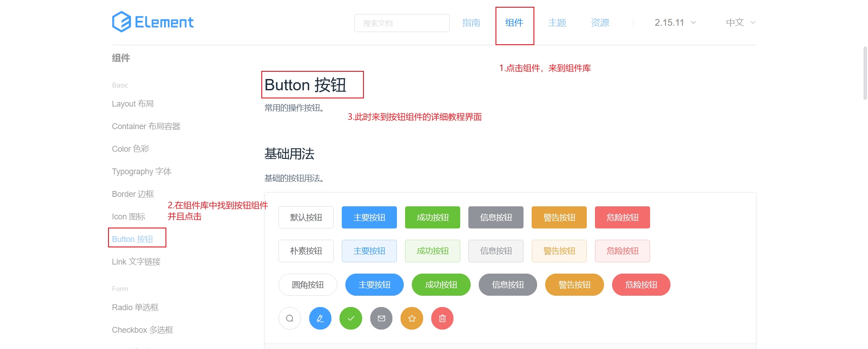Screen dimensions: 868x349
Task: Click the rounded red 危险按钮 button
Action: [641, 284]
